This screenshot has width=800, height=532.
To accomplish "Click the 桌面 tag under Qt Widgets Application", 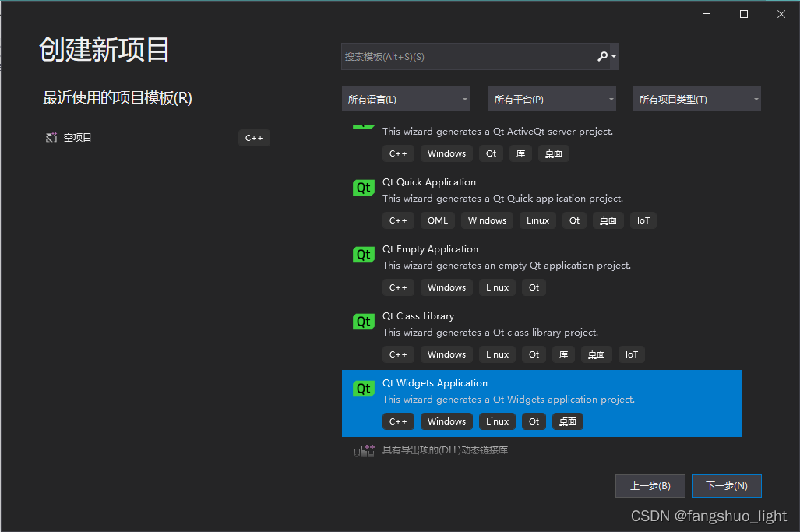I will point(568,421).
